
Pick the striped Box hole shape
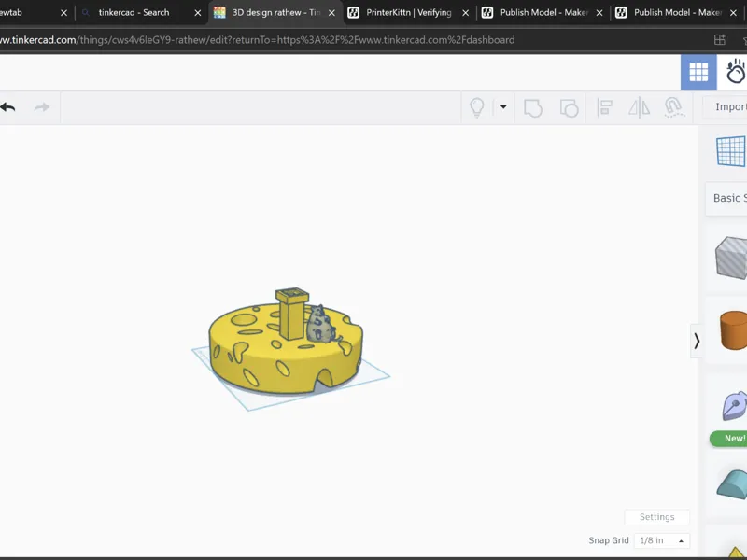(x=731, y=258)
